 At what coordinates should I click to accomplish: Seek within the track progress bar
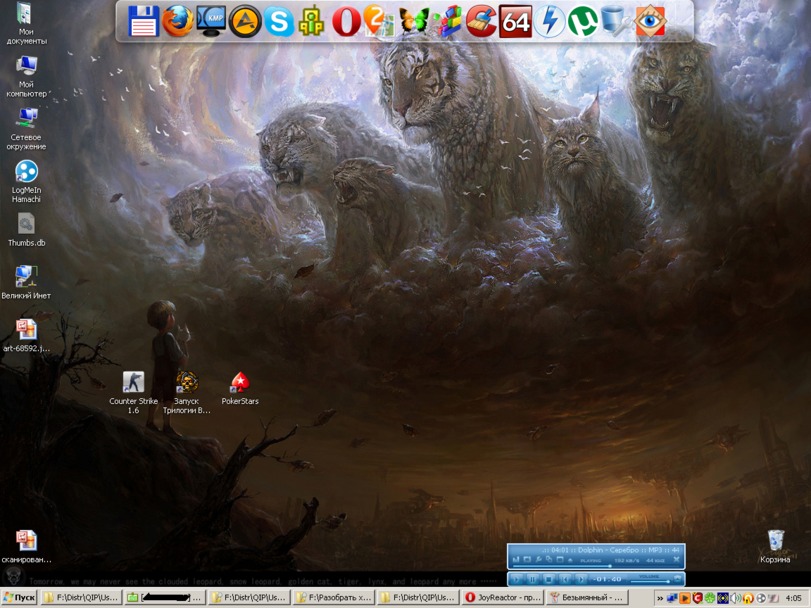596,566
